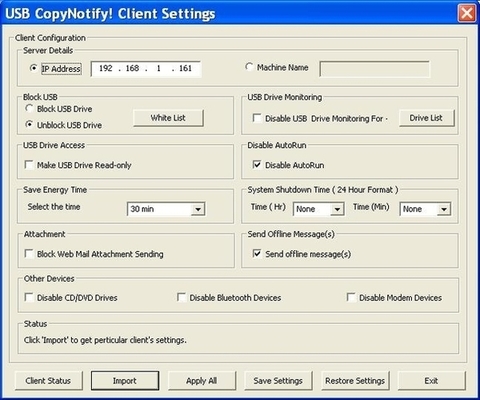The width and height of the screenshot is (480, 400).
Task: Open the Drive List button
Action: [426, 118]
